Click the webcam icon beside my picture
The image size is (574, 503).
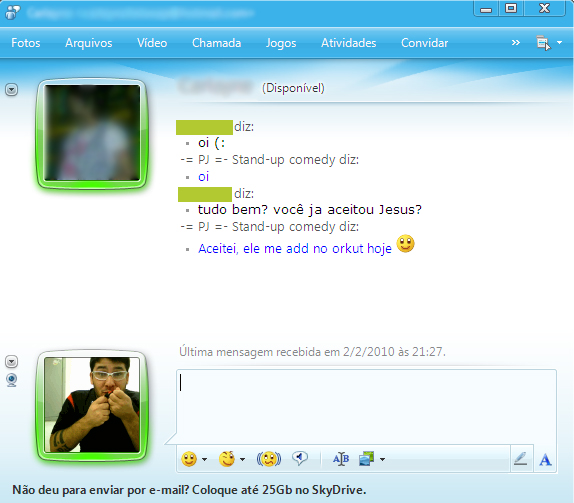coord(11,380)
